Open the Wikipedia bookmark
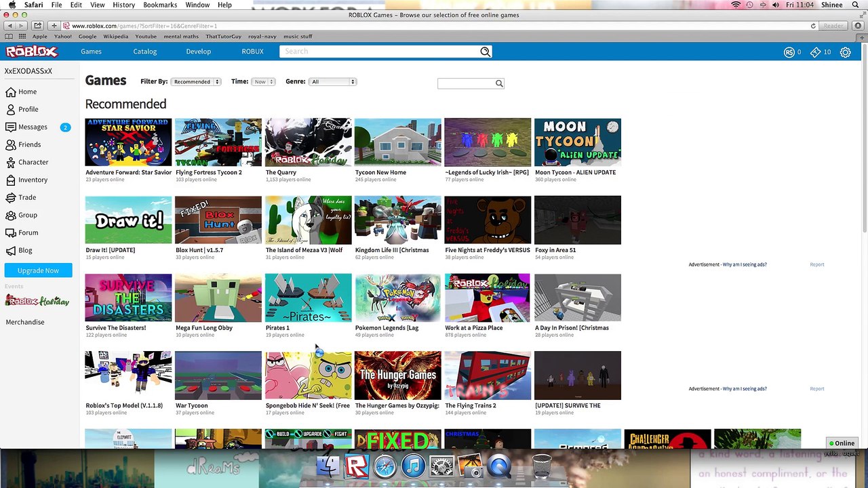This screenshot has width=868, height=488. click(x=115, y=37)
